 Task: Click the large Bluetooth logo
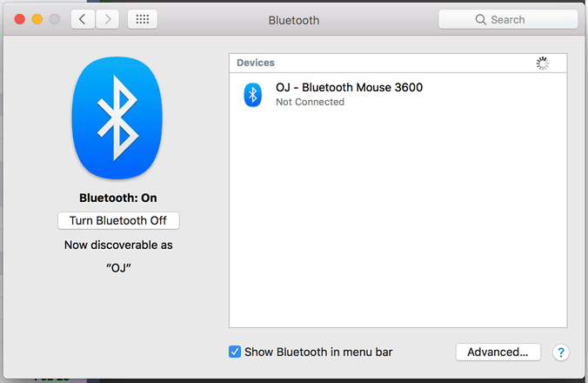(117, 118)
